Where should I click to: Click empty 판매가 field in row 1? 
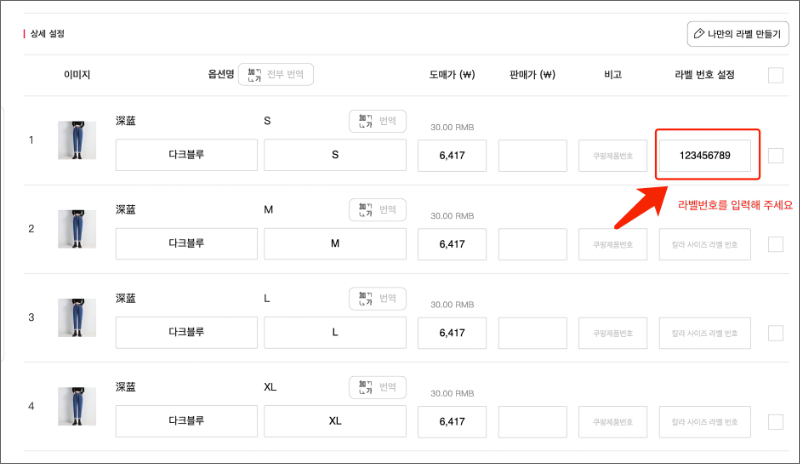point(532,156)
